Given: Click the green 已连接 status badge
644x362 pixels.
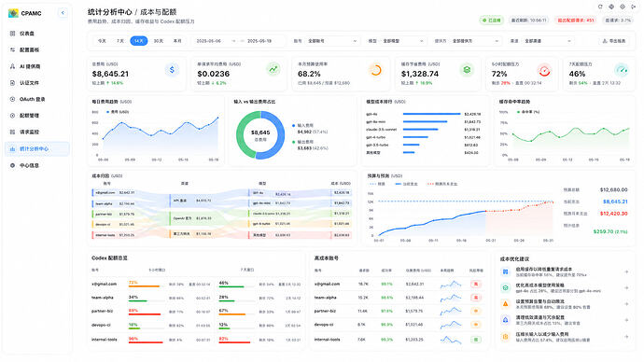Looking at the screenshot, I should (492, 21).
